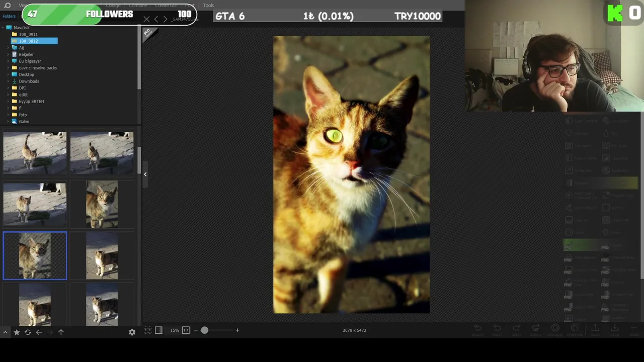Select portrait cat thumbnail in second row

point(102,204)
